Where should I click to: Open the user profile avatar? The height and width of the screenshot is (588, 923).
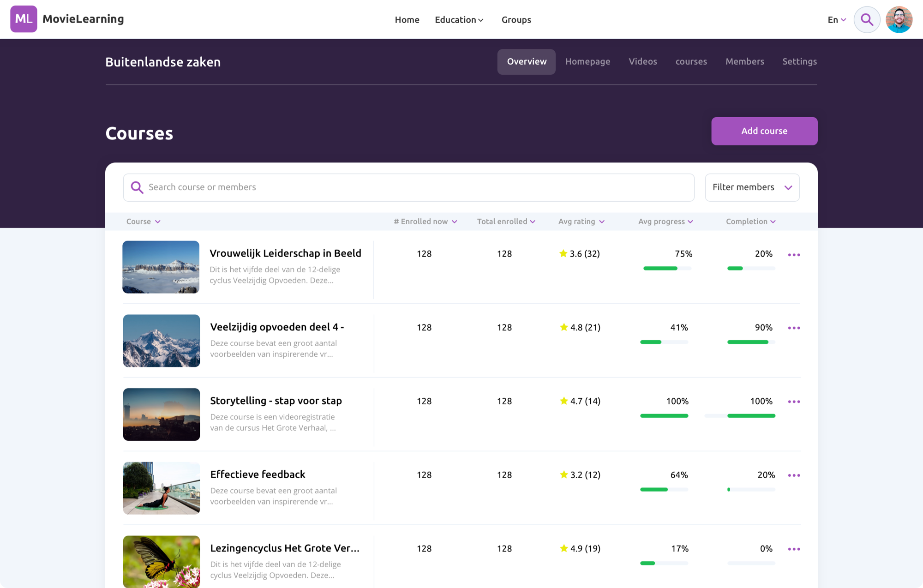[x=899, y=19]
